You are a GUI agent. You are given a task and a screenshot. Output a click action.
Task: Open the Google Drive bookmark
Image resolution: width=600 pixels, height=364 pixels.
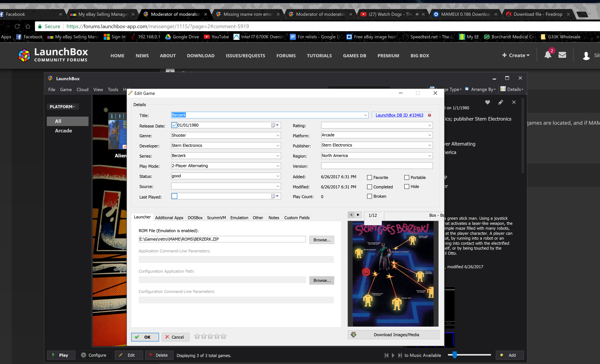tap(182, 37)
